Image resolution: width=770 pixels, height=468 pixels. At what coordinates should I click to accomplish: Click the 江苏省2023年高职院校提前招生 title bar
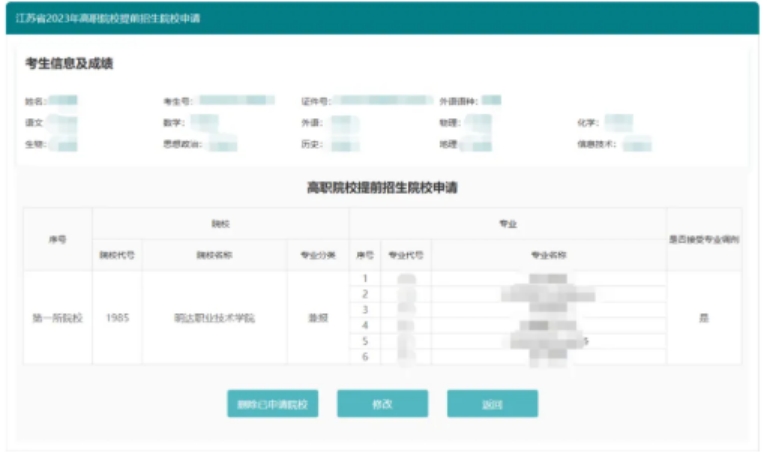(x=108, y=18)
